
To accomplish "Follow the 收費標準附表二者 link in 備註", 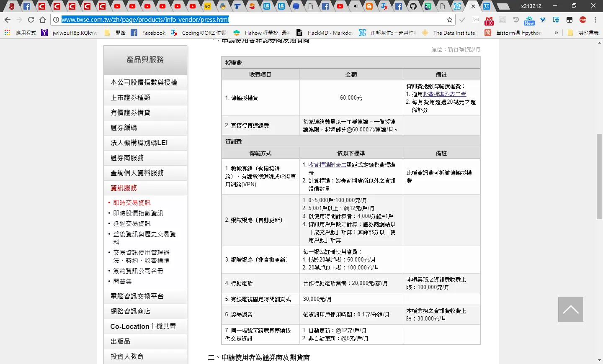I will point(444,94).
